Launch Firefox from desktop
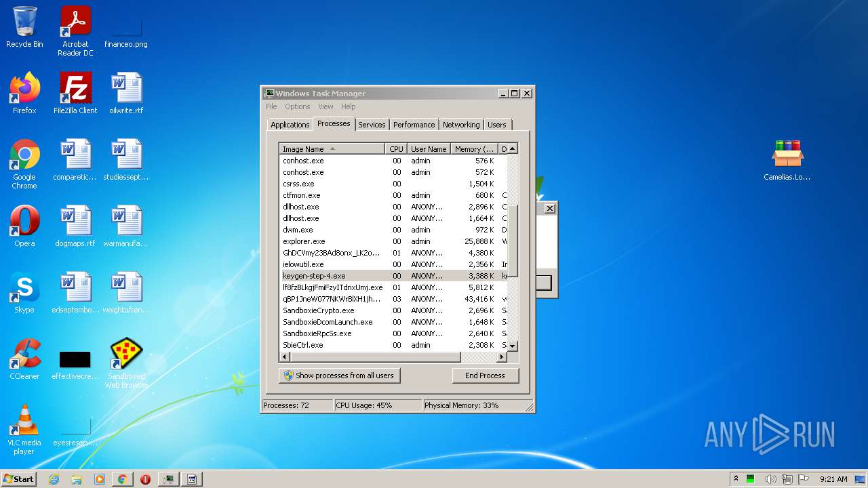868x488 pixels. [x=24, y=94]
